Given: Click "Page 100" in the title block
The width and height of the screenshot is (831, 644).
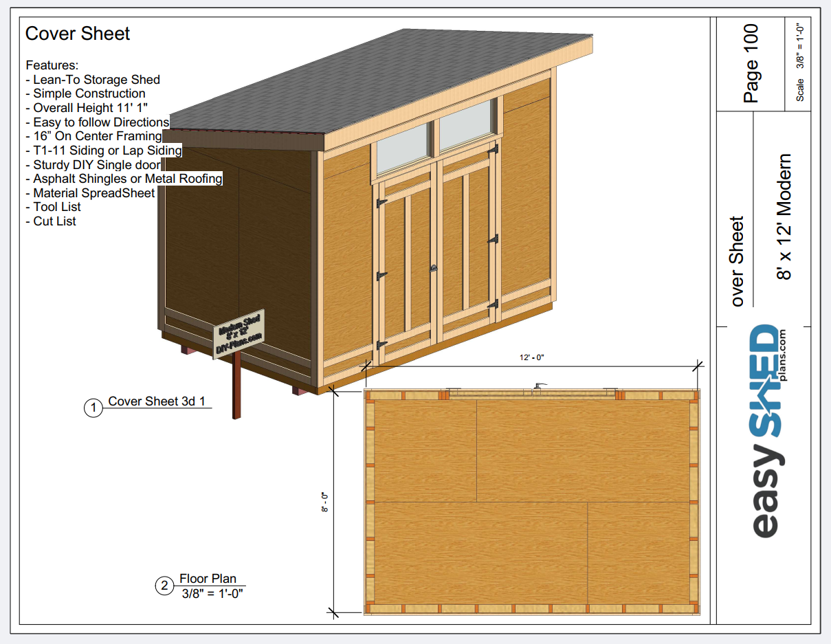Looking at the screenshot, I should point(751,63).
